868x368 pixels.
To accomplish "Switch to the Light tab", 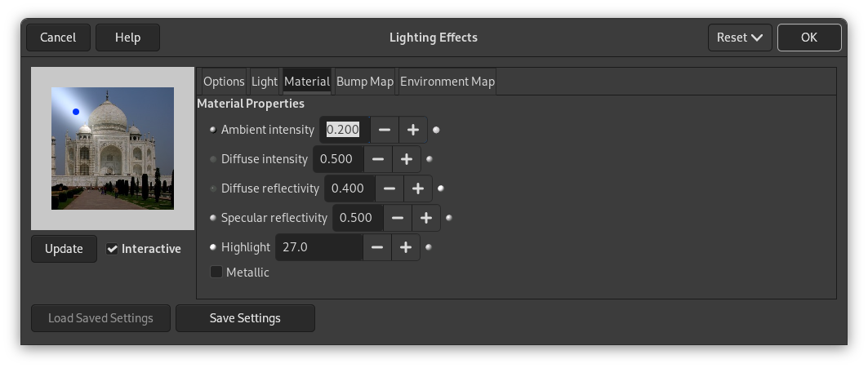I will pos(265,82).
